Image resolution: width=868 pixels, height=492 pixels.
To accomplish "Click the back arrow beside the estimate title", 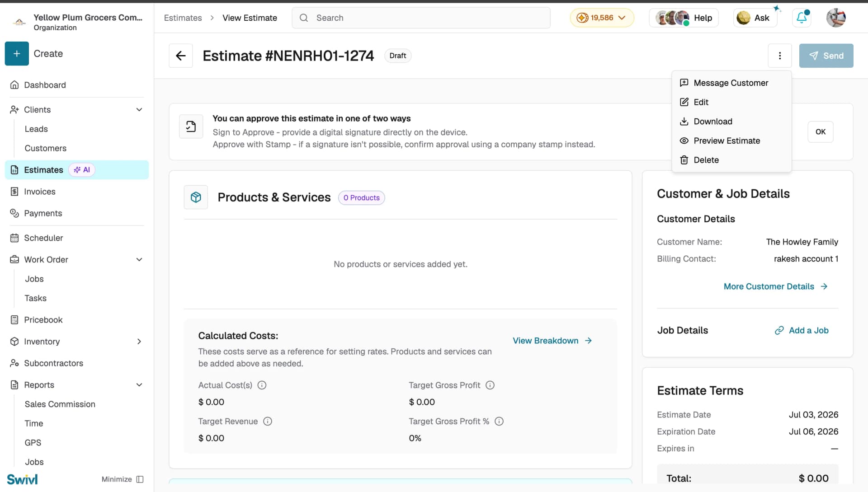I will 181,56.
